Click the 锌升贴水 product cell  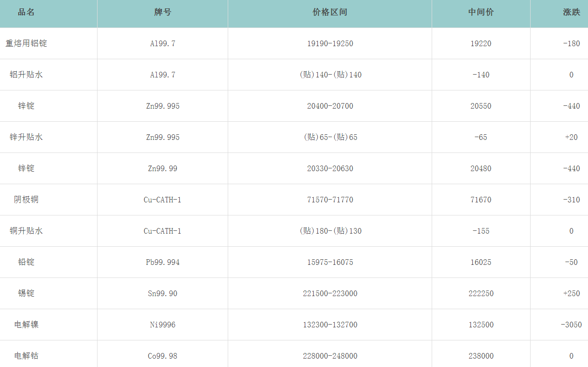pos(26,137)
